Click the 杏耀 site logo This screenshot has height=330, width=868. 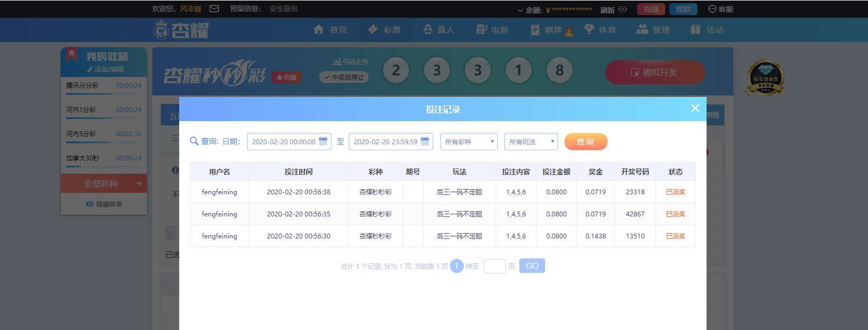181,30
